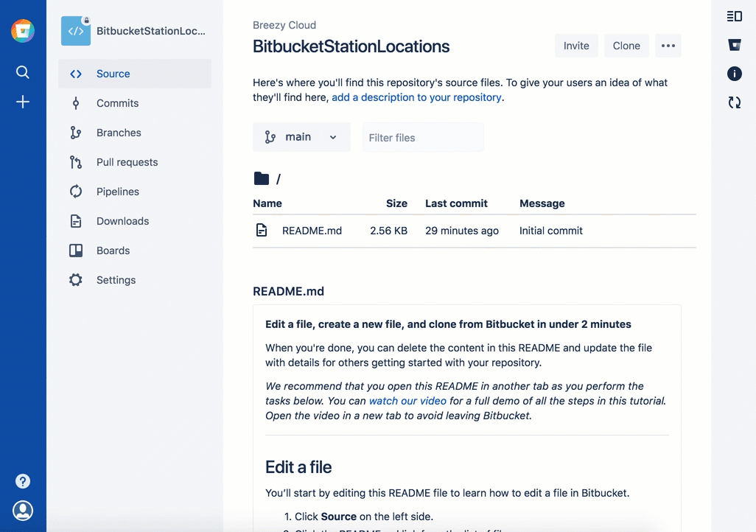Toggle the navigation sidebar layout icon
Screen dimensions: 756x532
click(x=734, y=15)
